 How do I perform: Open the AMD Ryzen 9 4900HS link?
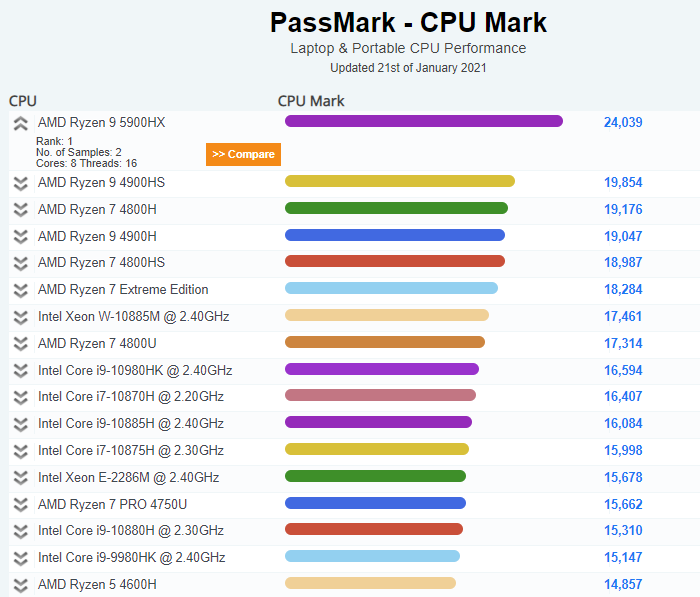tap(101, 182)
